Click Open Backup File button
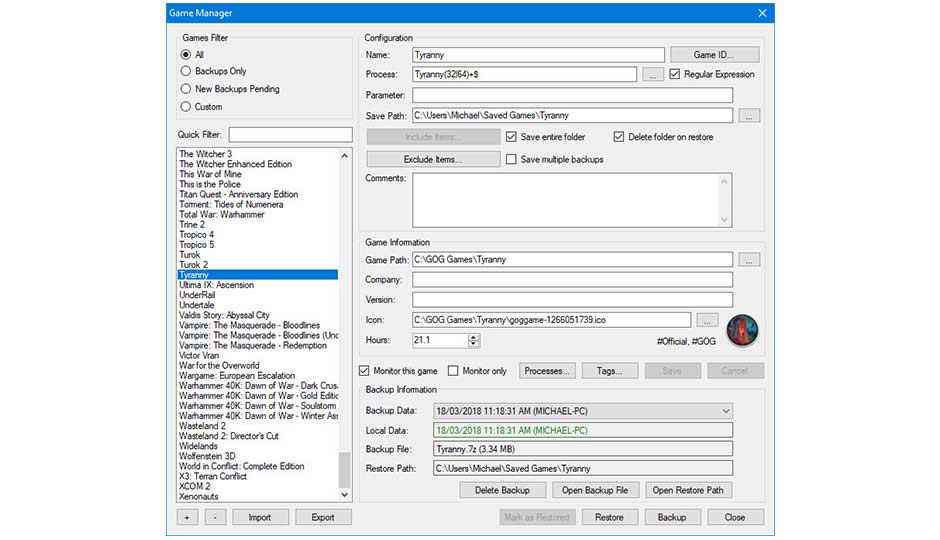Screen dimensions: 940x540 coord(595,490)
